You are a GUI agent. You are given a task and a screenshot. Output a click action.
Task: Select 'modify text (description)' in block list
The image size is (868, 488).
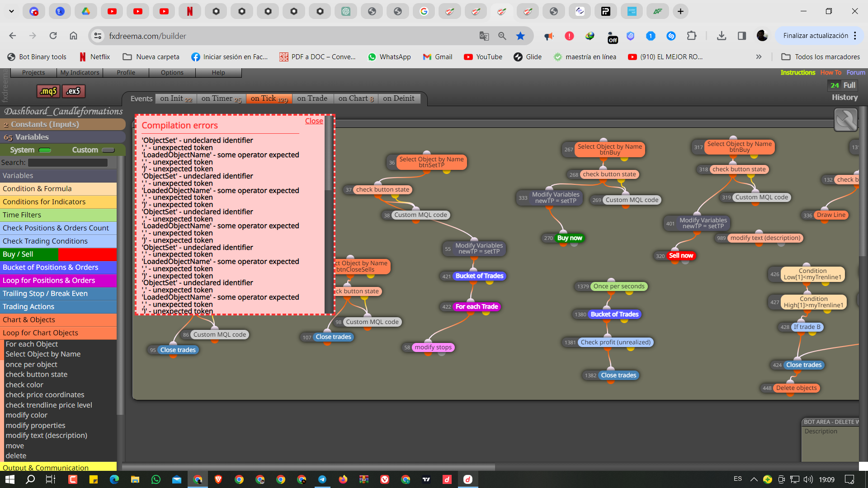47,436
